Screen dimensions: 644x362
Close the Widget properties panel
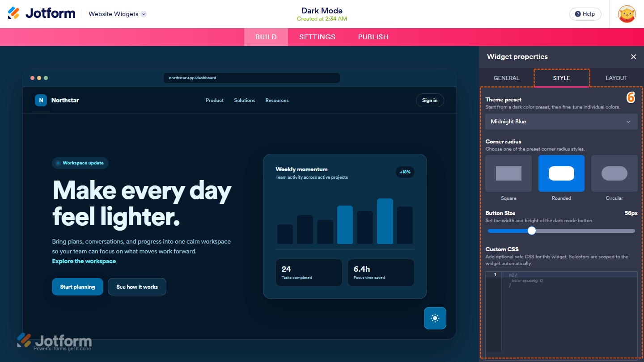tap(633, 57)
